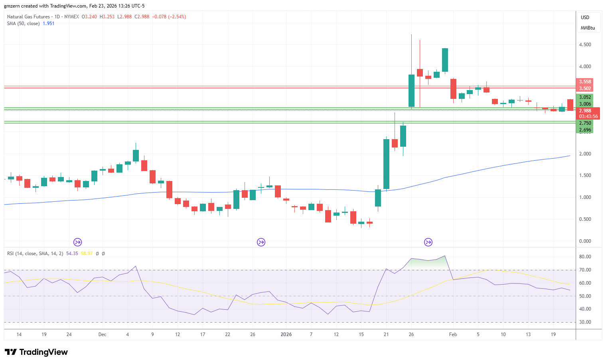
Task: Click the contract rollover icon below late-January candles
Action: pos(428,242)
